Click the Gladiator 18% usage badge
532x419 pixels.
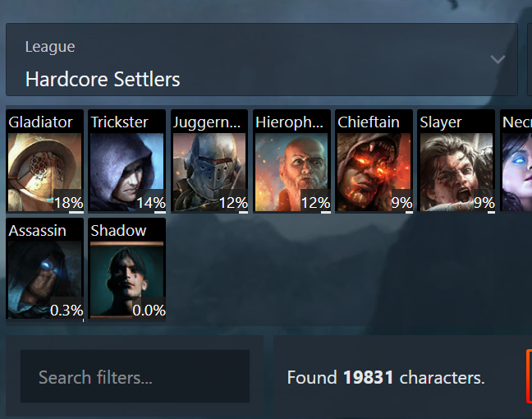pos(68,203)
